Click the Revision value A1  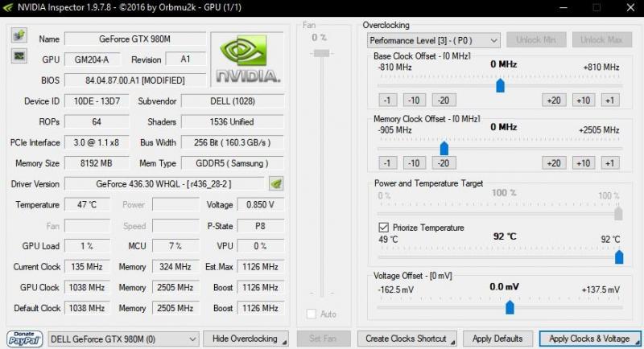tap(185, 60)
